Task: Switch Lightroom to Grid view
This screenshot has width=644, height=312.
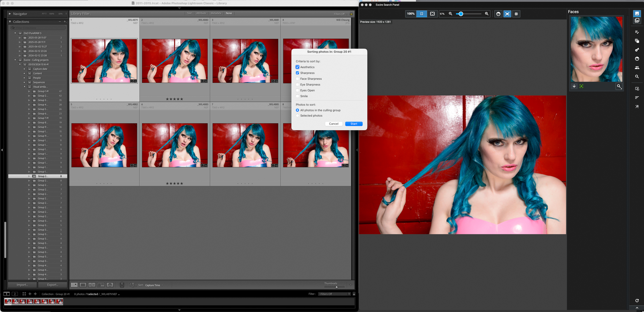Action: (74, 285)
